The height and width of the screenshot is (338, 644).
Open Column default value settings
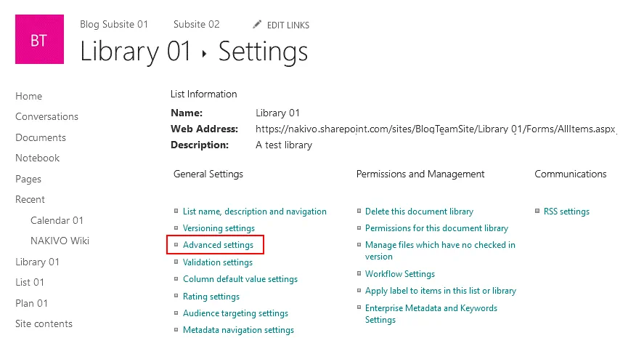pos(240,279)
